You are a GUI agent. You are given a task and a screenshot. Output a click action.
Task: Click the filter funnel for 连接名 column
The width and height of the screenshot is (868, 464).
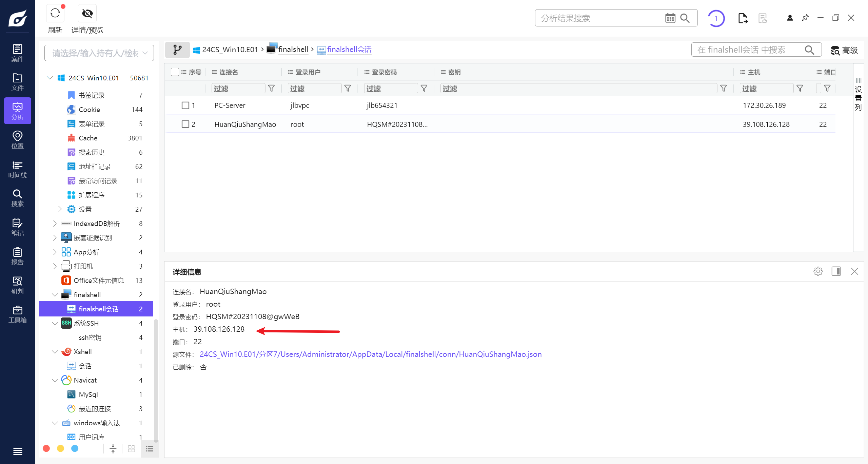click(271, 89)
